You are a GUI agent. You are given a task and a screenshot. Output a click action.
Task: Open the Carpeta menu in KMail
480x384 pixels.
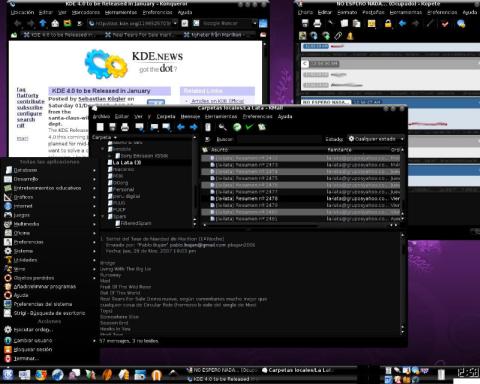166,116
